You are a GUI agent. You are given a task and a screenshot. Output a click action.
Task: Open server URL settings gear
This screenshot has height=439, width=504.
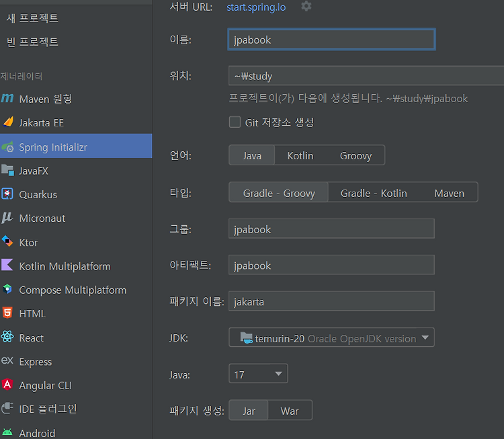[306, 6]
